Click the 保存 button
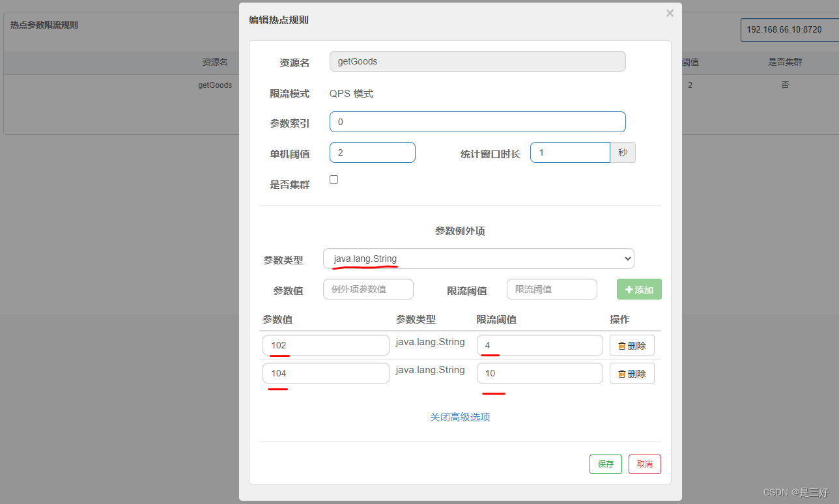The height and width of the screenshot is (504, 839). pyautogui.click(x=606, y=464)
